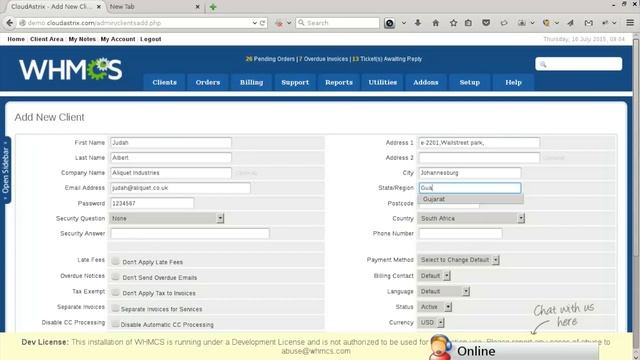Check Disable Automatic CC Processing

(116, 324)
